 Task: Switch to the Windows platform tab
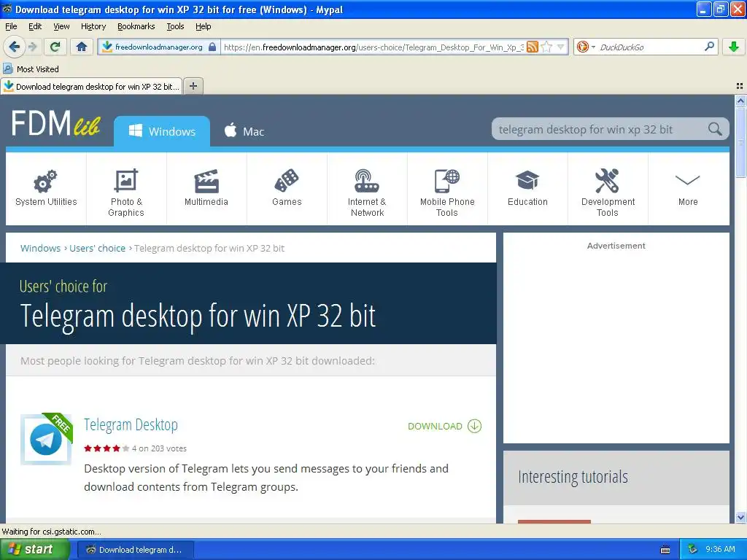tap(162, 131)
